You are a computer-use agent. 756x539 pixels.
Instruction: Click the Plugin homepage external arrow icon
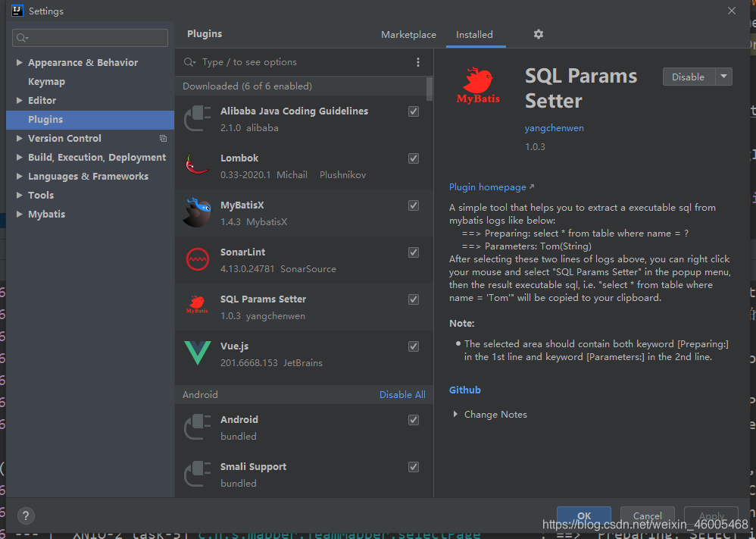point(532,186)
